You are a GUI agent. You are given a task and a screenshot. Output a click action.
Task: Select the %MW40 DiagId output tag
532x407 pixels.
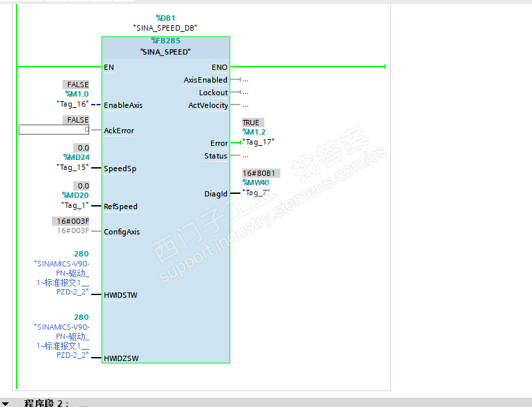[256, 183]
